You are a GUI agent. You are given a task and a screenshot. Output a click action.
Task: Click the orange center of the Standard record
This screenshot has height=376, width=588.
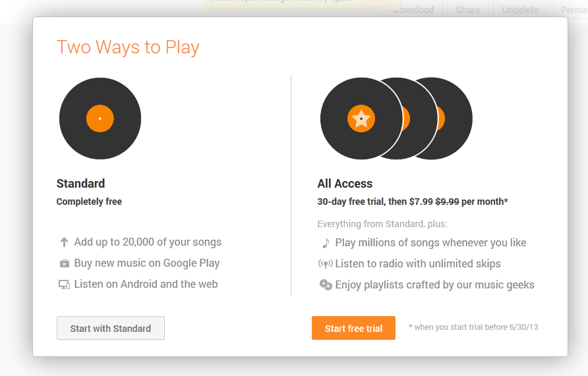pyautogui.click(x=100, y=119)
